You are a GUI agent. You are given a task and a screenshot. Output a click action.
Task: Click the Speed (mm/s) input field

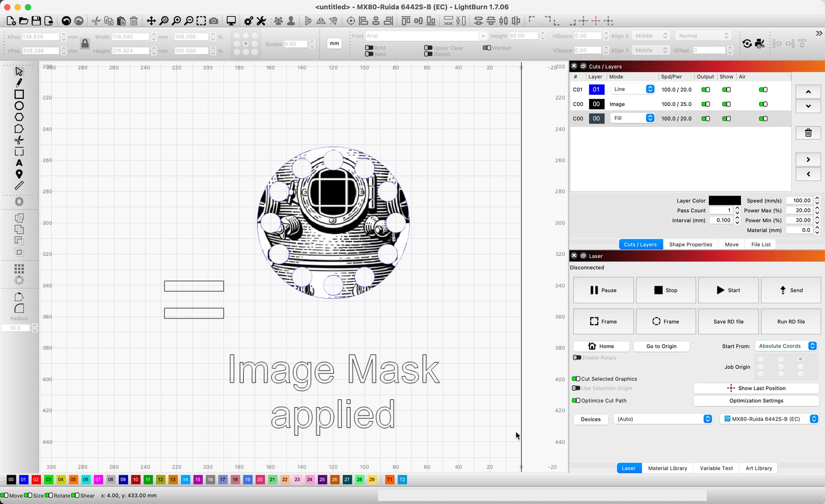[x=799, y=200]
